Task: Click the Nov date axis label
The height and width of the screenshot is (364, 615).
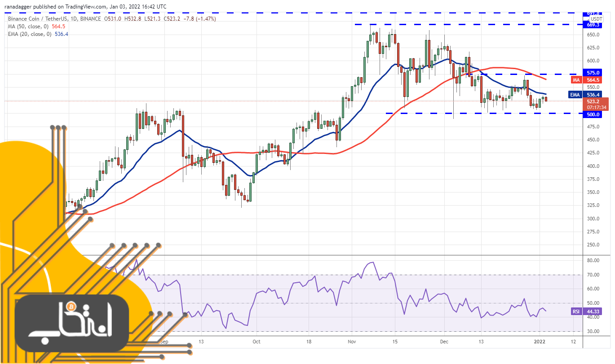Action: point(352,342)
